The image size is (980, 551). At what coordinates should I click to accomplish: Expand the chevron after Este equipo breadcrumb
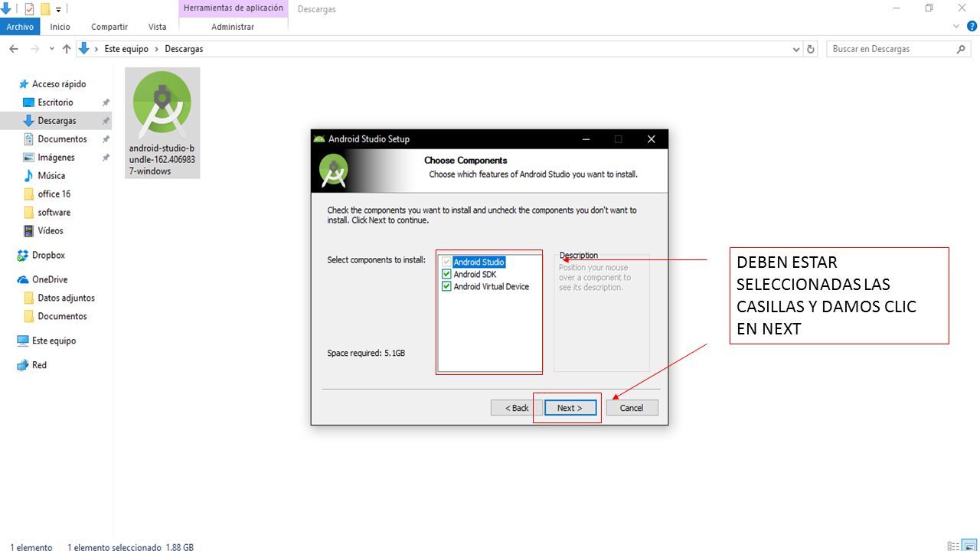coord(156,49)
